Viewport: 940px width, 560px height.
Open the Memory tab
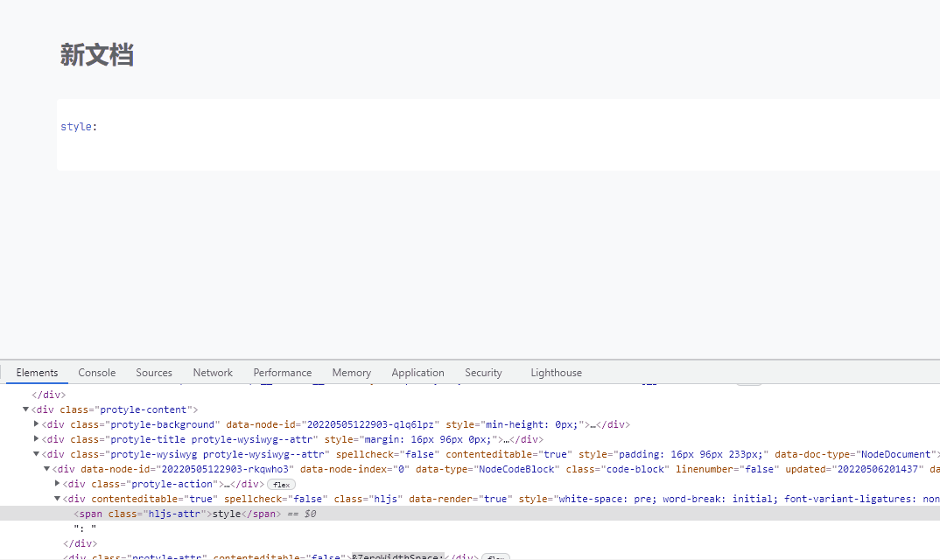[x=351, y=372]
